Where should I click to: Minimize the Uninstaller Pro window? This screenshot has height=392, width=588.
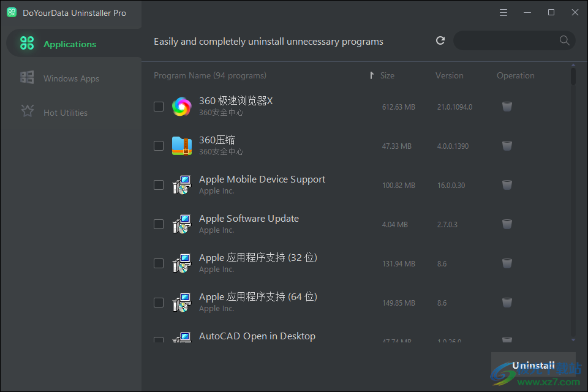pyautogui.click(x=527, y=12)
